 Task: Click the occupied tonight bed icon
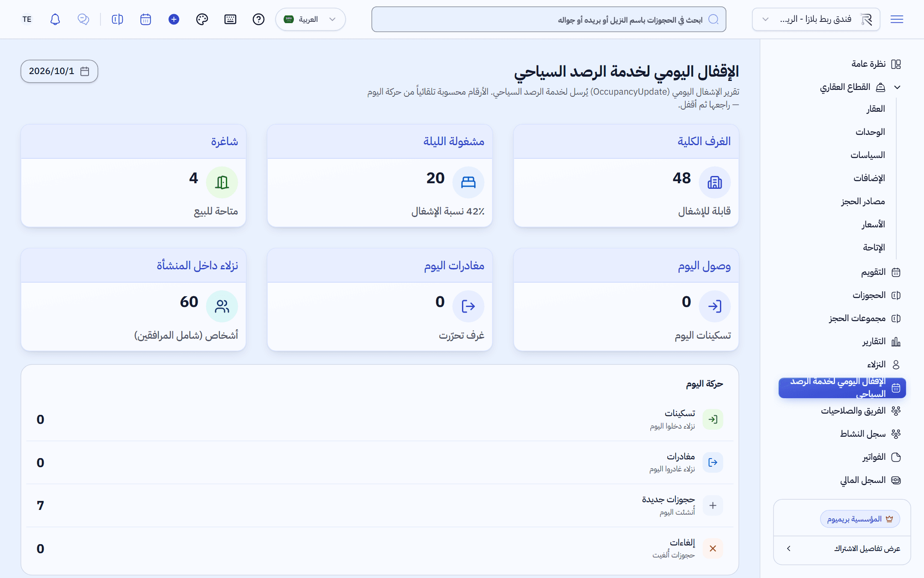(x=468, y=182)
